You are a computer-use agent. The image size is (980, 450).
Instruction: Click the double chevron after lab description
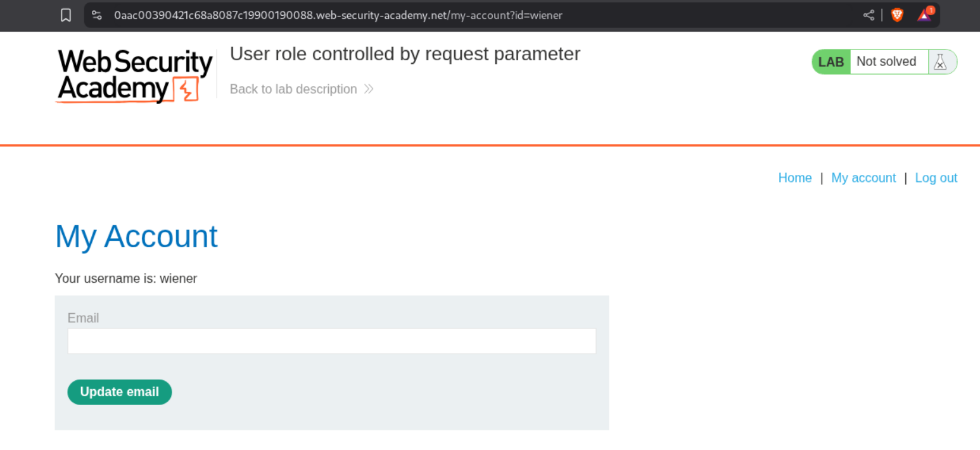369,89
